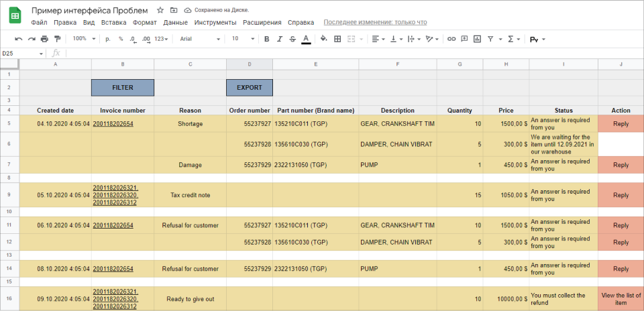Open the borders tool
The height and width of the screenshot is (311, 644).
click(337, 39)
